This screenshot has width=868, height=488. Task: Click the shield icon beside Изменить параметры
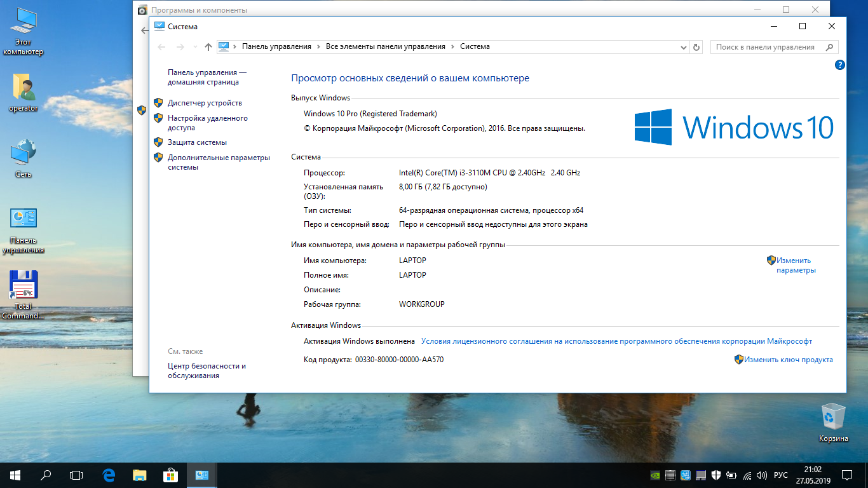point(771,260)
